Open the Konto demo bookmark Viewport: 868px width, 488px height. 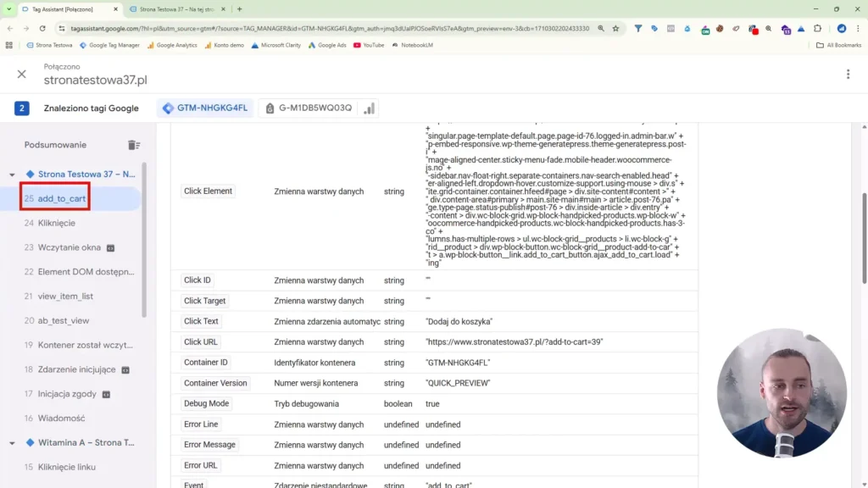pyautogui.click(x=224, y=46)
